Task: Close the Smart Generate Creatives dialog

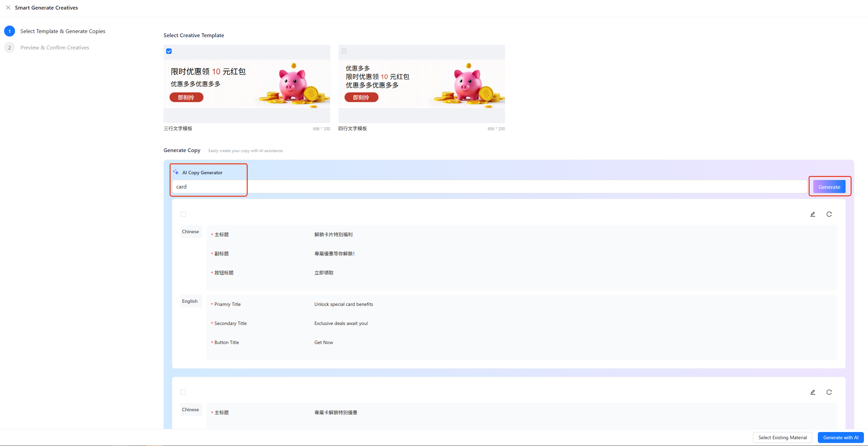Action: pyautogui.click(x=8, y=8)
